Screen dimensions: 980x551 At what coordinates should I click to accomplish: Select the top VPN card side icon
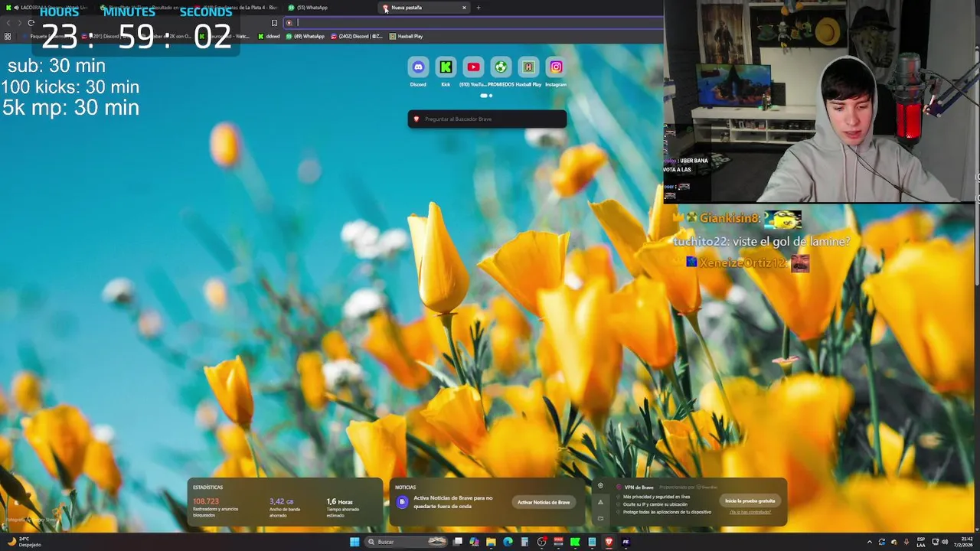tap(600, 486)
